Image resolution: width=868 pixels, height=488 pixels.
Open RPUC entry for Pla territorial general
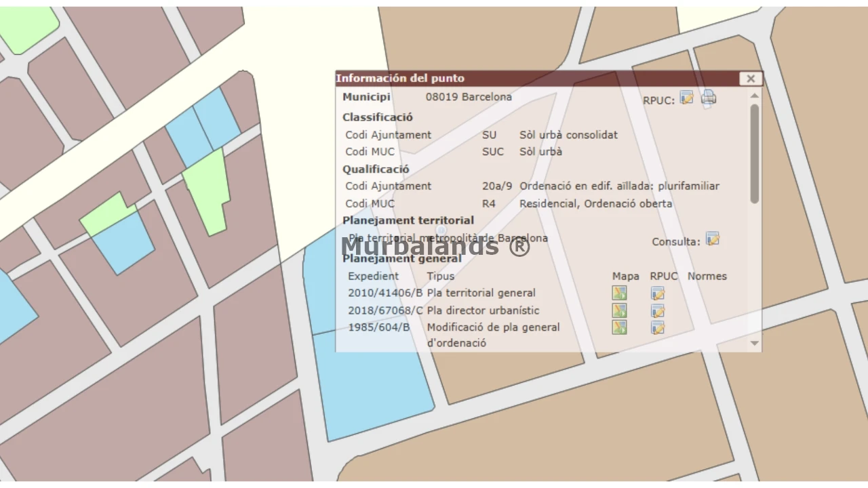(x=657, y=293)
